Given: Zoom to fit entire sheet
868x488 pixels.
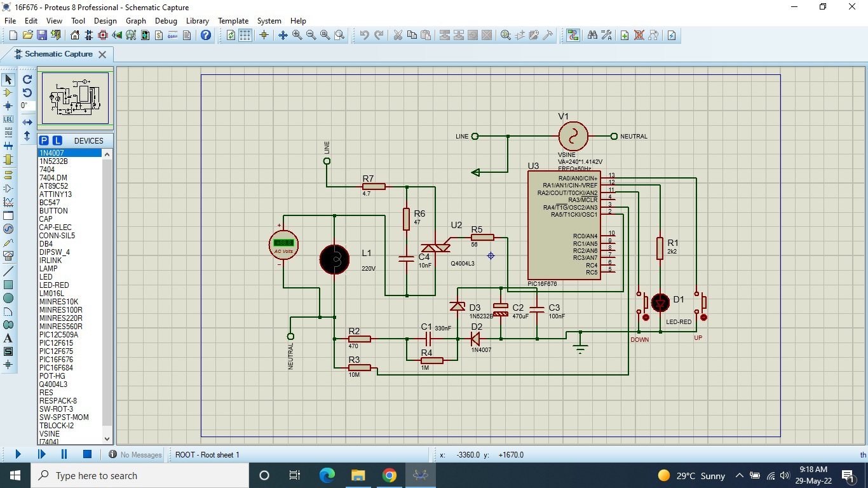Looking at the screenshot, I should click(325, 36).
